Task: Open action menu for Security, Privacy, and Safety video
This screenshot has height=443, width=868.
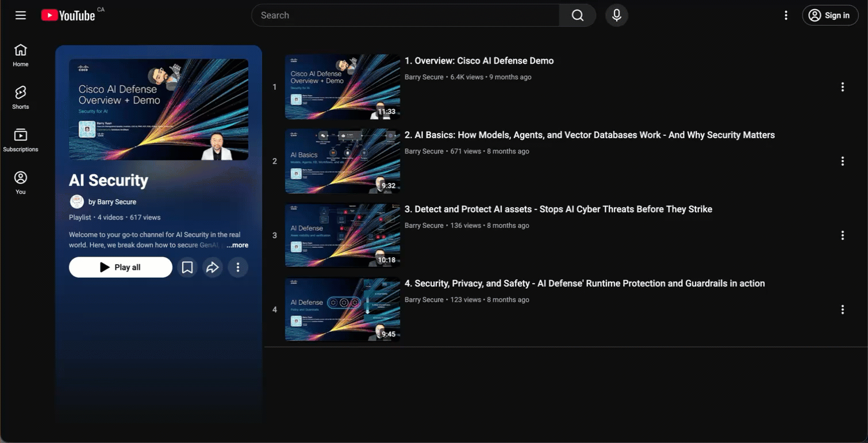Action: [x=843, y=310]
